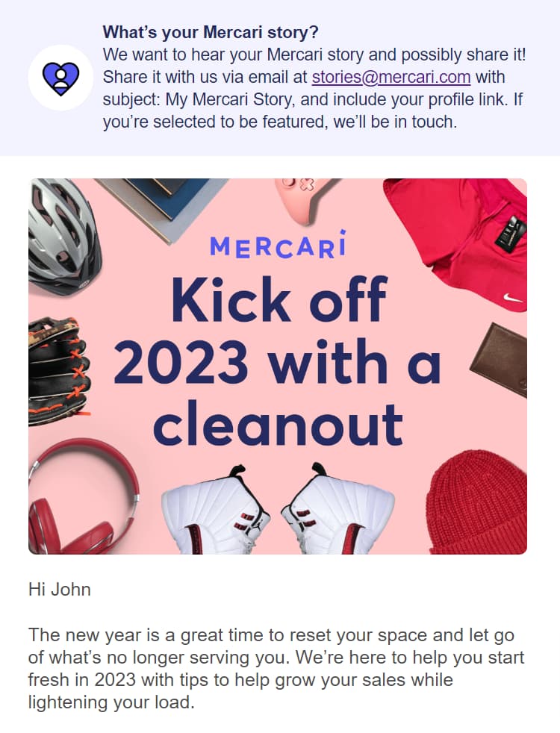Image resolution: width=560 pixels, height=733 pixels.
Task: Click the heart profile icon
Action: click(x=60, y=78)
